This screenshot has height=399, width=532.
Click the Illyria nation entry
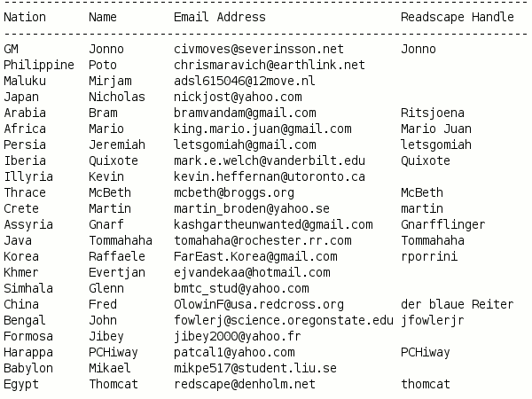click(28, 176)
